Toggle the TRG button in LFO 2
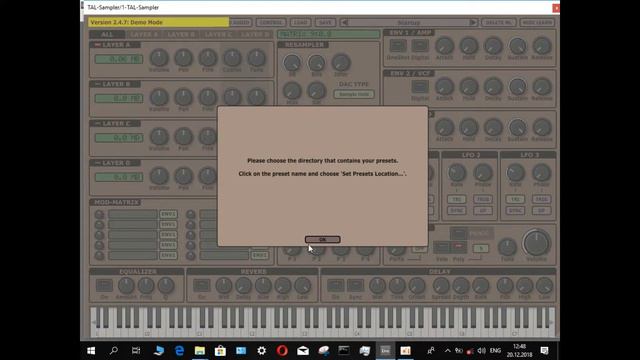Screen dimensions: 640x360 (x=456, y=199)
